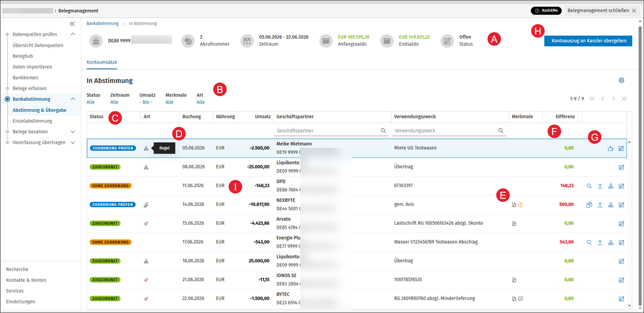Viewport: 644px width, 313px height.
Task: Open the Status filter set to Alle
Action: click(91, 102)
